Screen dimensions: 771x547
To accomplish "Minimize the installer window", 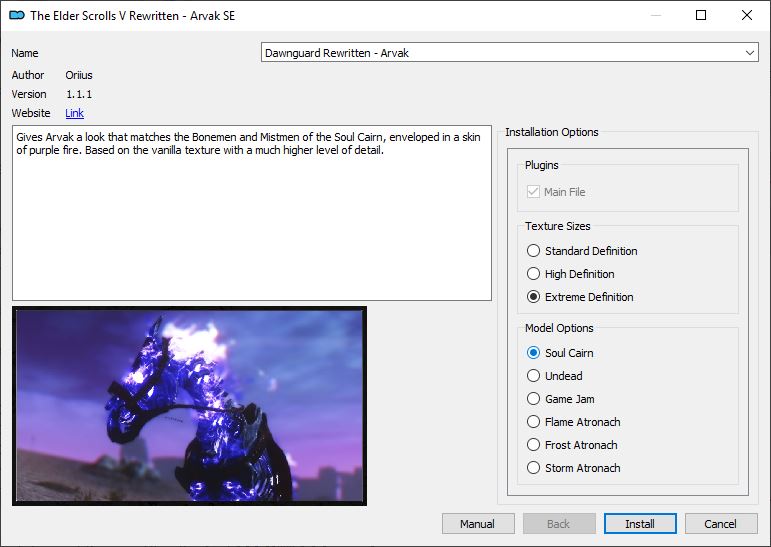I will pos(655,15).
